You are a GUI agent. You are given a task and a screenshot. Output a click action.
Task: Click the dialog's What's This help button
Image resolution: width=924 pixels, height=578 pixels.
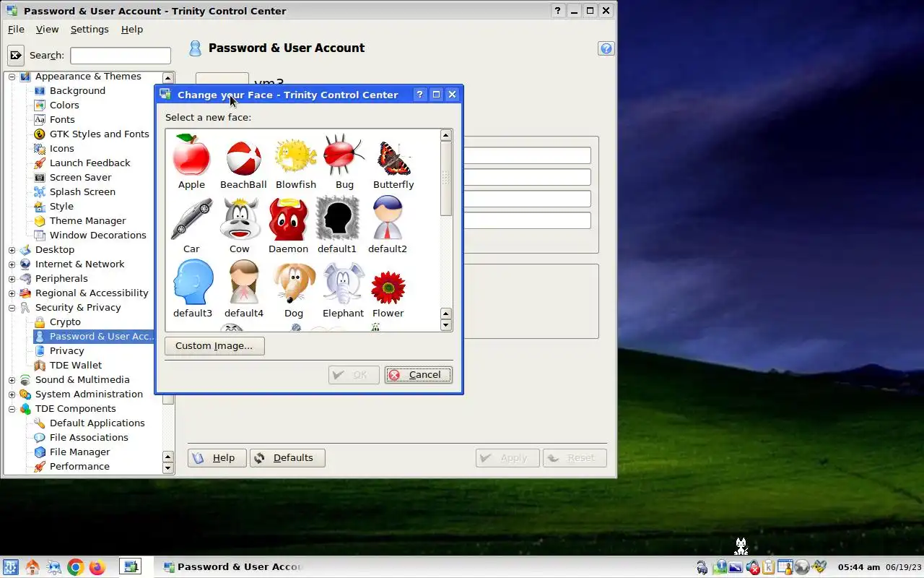(419, 95)
